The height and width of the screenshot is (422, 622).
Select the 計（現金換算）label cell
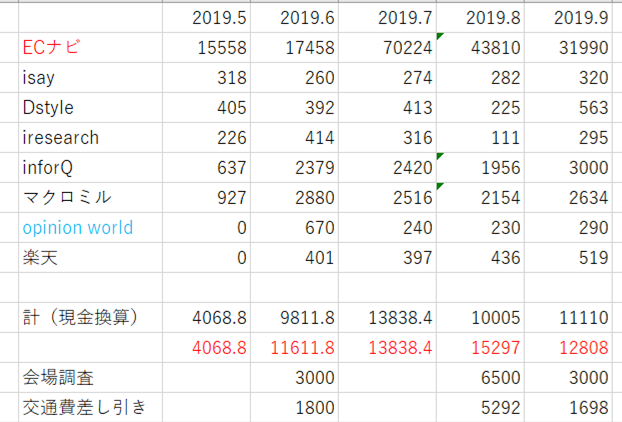click(x=90, y=318)
